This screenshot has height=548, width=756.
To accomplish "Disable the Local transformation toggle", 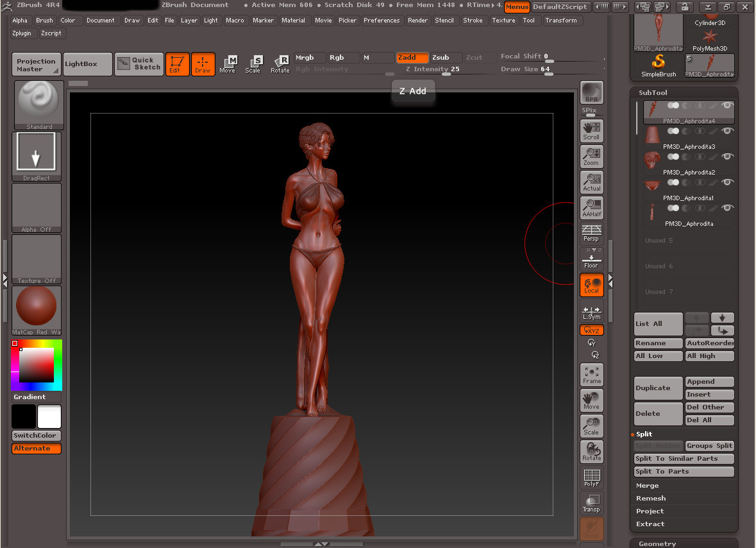I will [x=591, y=285].
